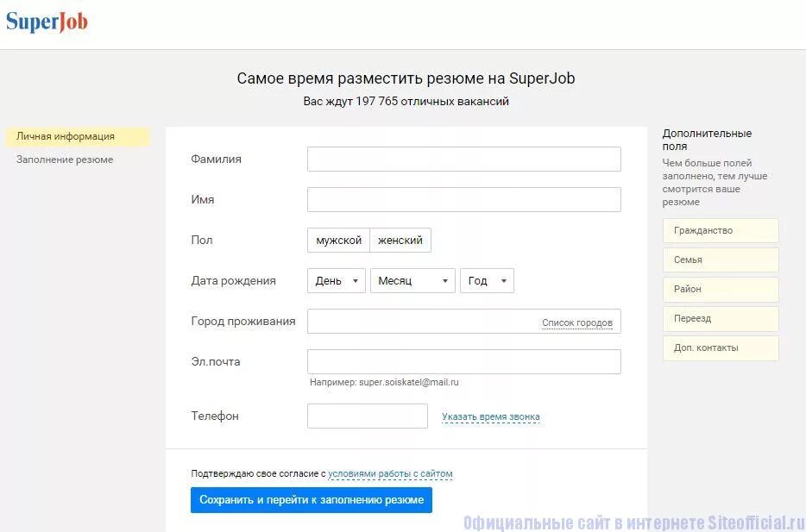
Task: Select the мужской gender option
Action: tap(338, 241)
